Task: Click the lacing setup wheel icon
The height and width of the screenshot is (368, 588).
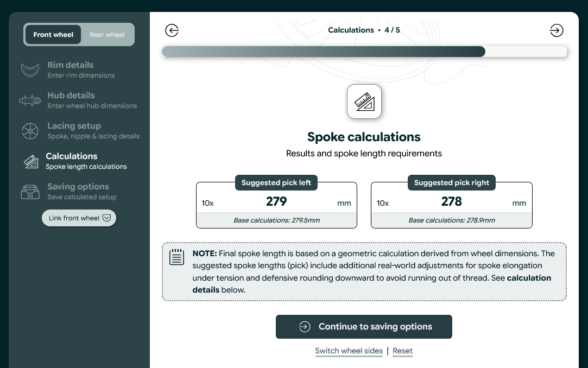Action: point(30,131)
